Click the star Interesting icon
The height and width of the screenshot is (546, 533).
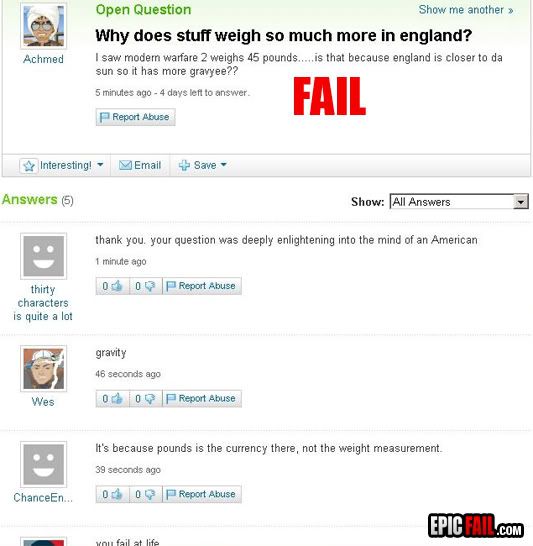[29, 166]
